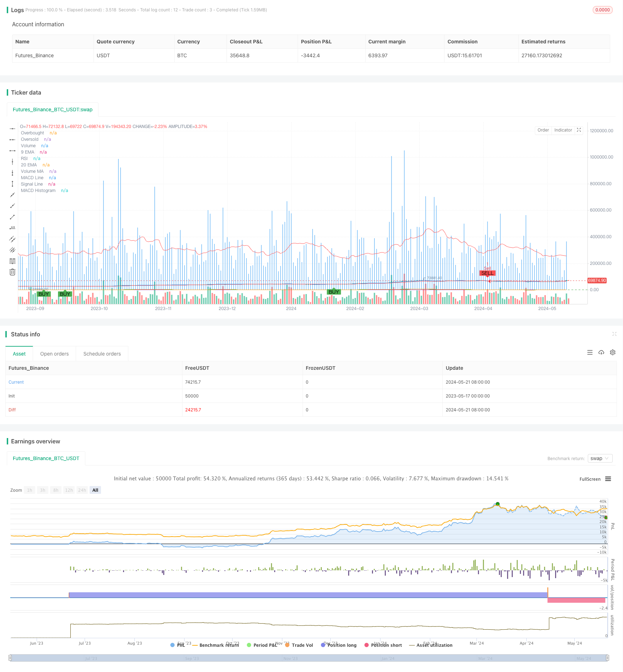Open the Status info settings gear

pyautogui.click(x=613, y=352)
